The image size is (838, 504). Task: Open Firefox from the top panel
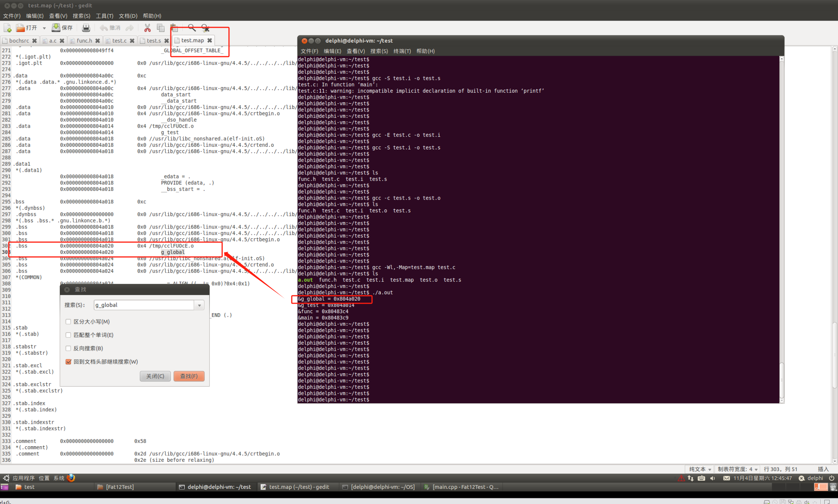71,478
